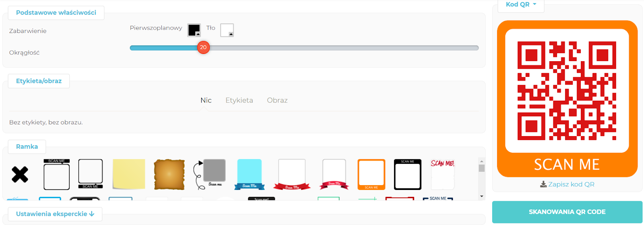Expand Ustawienia eksperckie section
Screen dimensions: 644x225
55,214
